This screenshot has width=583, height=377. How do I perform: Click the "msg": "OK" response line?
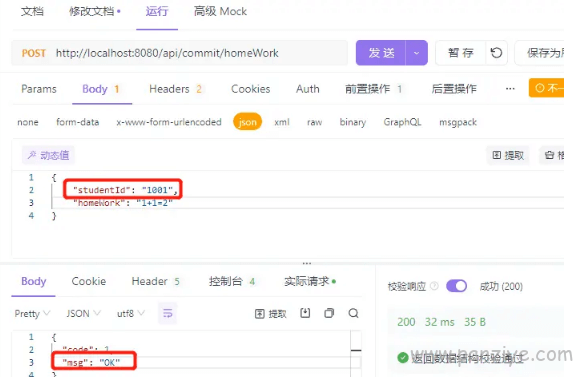91,362
